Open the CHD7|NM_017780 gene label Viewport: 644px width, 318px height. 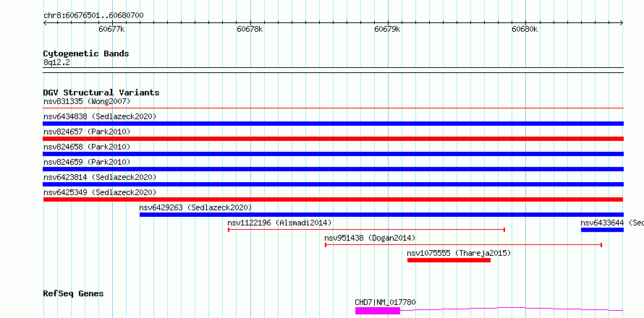click(385, 302)
